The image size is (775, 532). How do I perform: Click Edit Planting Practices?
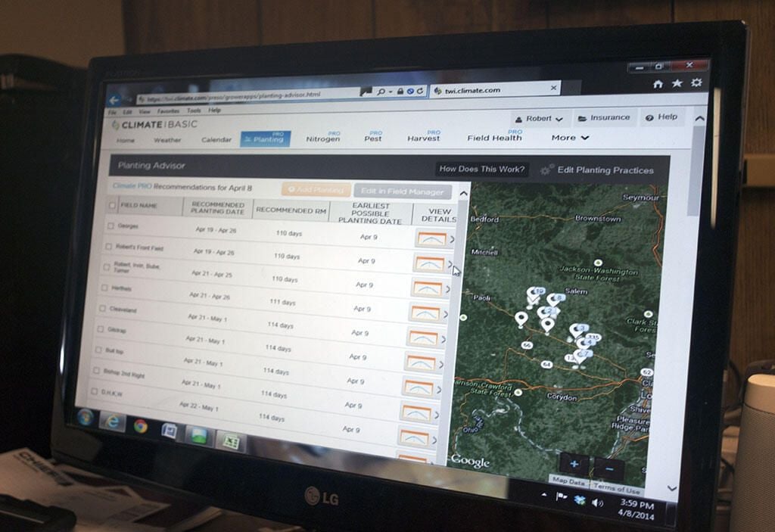597,170
